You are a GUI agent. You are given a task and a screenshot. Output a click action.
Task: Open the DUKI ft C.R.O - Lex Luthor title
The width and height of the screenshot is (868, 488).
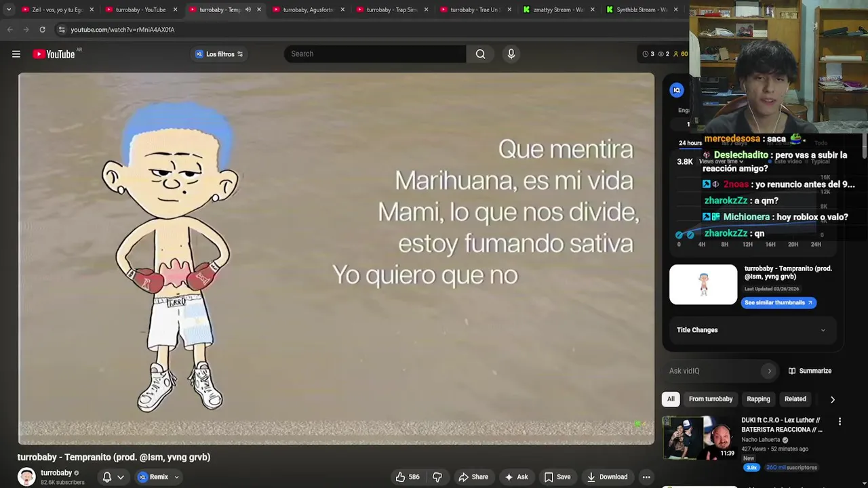point(782,425)
